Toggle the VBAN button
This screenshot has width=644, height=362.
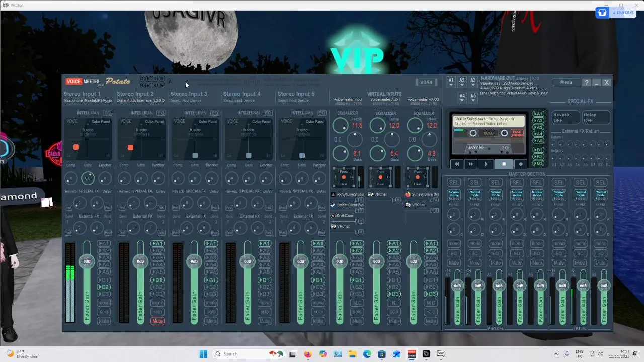[426, 82]
